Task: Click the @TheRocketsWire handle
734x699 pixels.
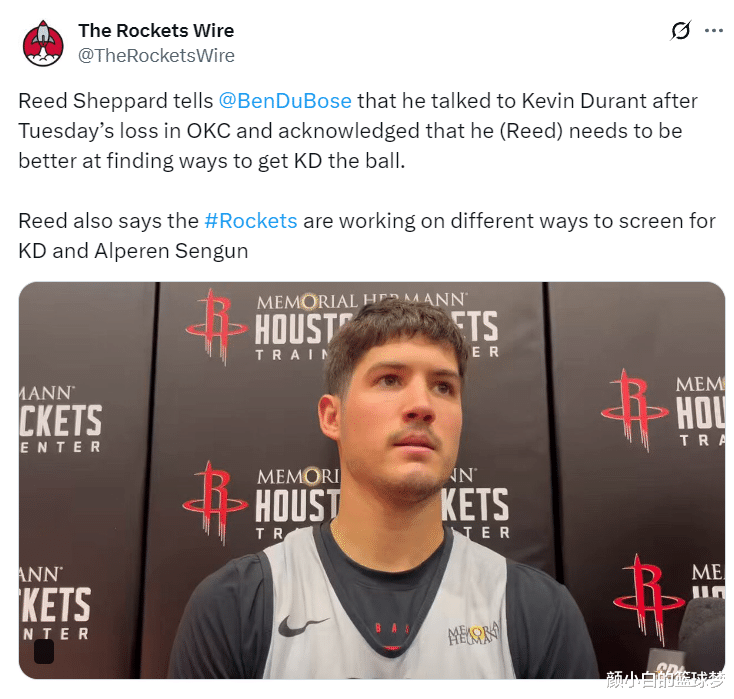Action: (156, 56)
